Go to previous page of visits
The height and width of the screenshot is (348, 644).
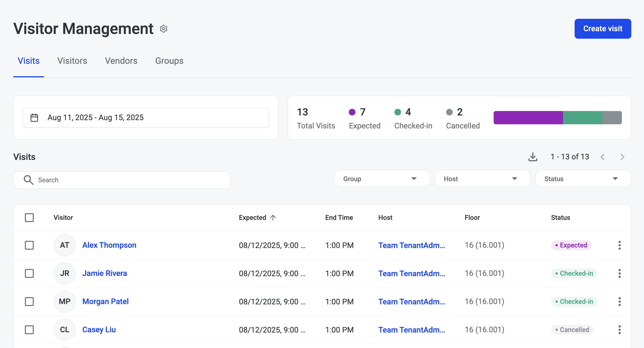(603, 157)
